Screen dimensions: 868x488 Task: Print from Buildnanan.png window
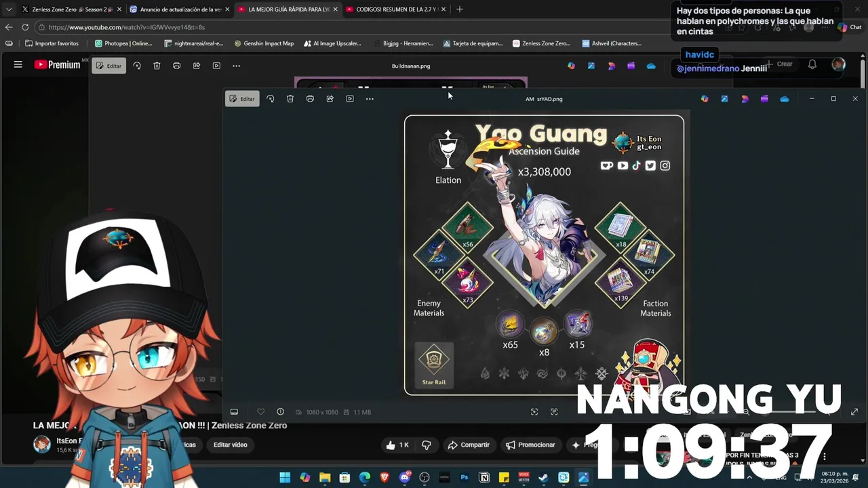[x=176, y=66]
